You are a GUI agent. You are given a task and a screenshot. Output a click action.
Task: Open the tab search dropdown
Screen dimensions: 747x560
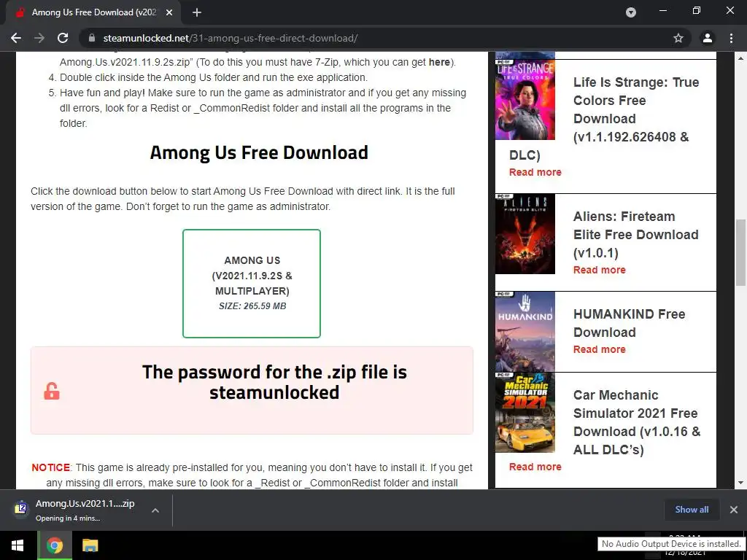point(631,12)
